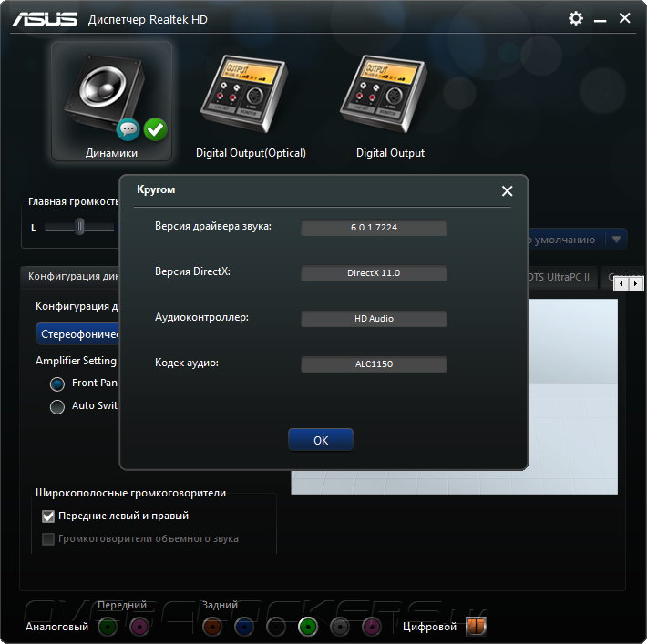Click the pink front panel analog jack
647x644 pixels.
click(x=139, y=627)
